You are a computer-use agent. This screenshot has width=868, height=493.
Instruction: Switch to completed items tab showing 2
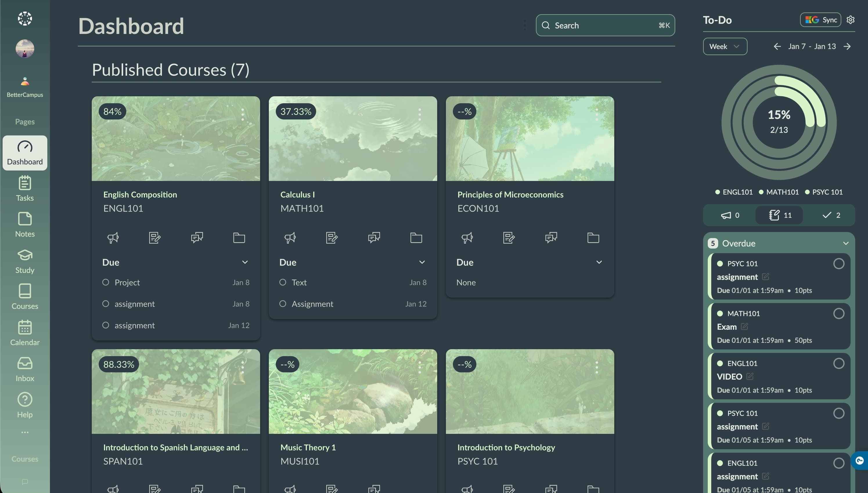click(x=831, y=215)
